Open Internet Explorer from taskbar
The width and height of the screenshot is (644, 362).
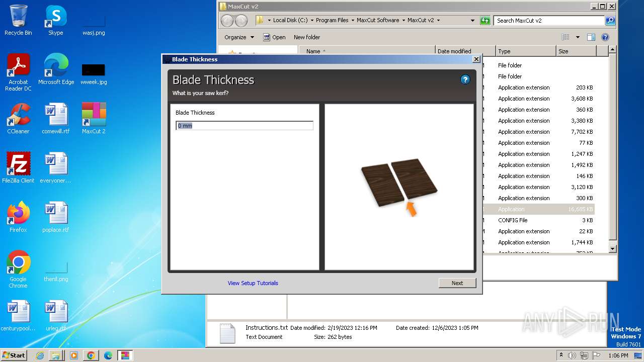pos(40,355)
